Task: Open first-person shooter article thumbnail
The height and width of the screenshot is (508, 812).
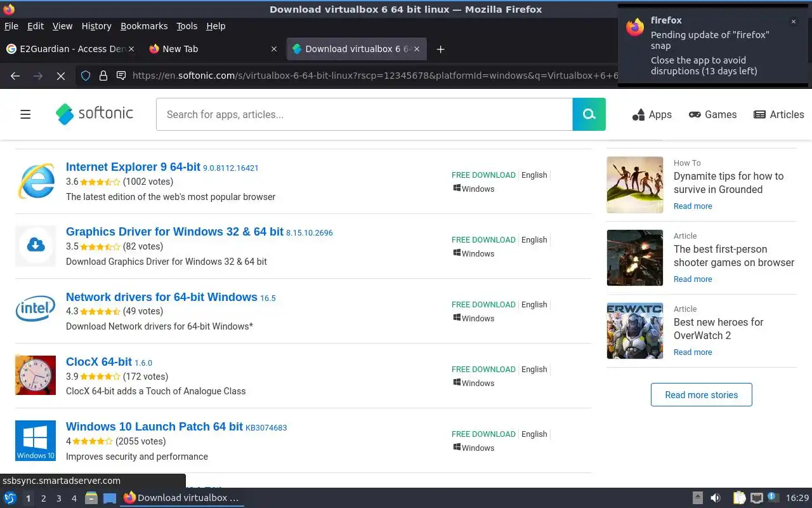Action: pos(635,258)
